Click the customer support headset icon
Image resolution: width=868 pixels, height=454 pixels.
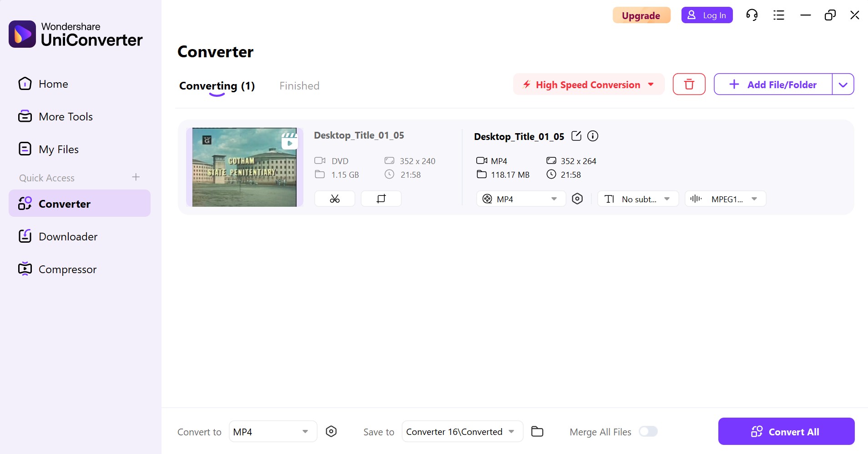[752, 15]
